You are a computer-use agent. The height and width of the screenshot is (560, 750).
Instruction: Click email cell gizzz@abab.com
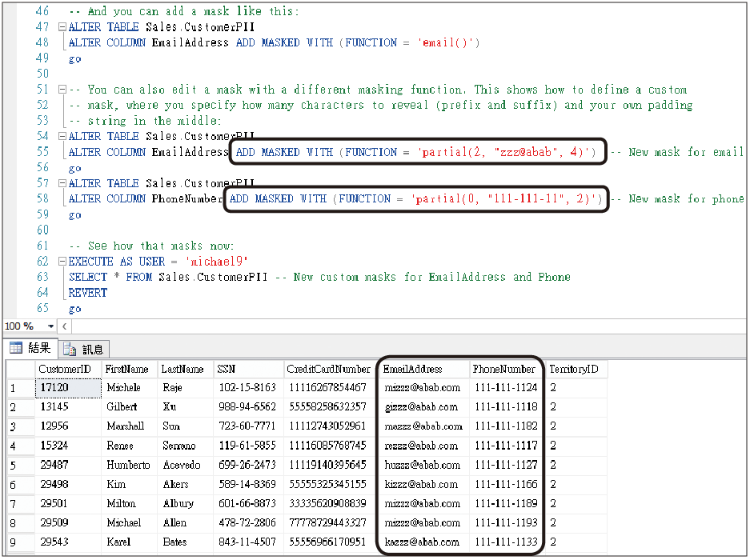point(424,407)
